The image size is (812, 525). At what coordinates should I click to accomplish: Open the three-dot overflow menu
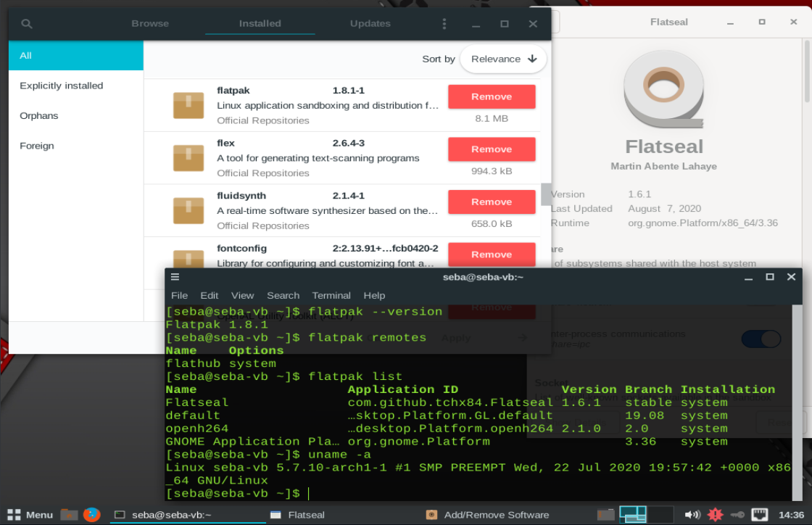click(x=444, y=23)
